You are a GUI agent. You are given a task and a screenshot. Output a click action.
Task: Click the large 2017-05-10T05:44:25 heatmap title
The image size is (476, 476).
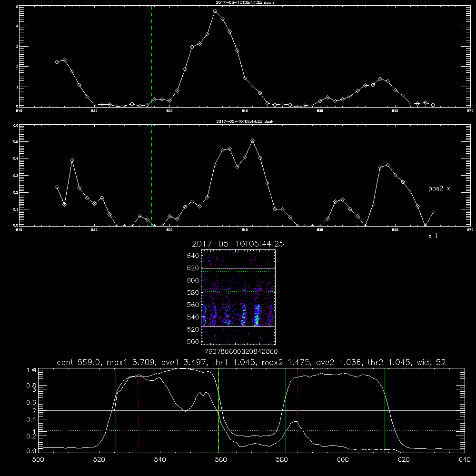point(238,244)
